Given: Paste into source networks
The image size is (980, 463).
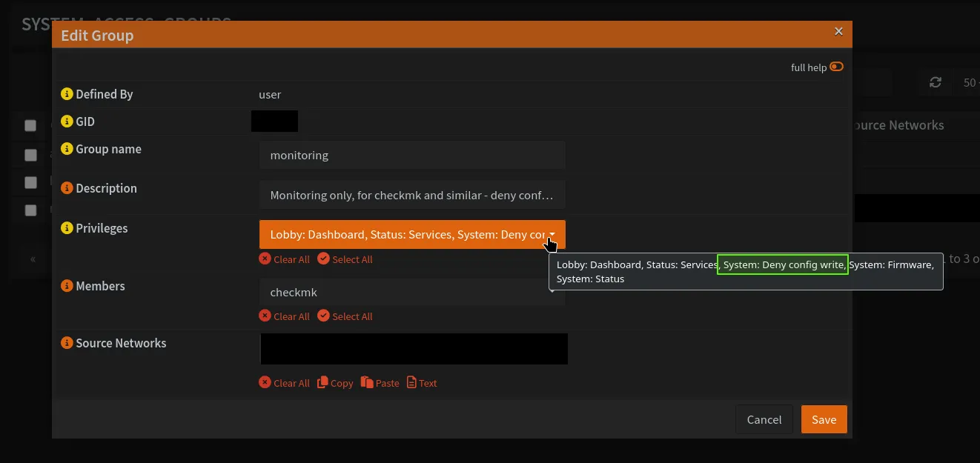Looking at the screenshot, I should pos(380,383).
